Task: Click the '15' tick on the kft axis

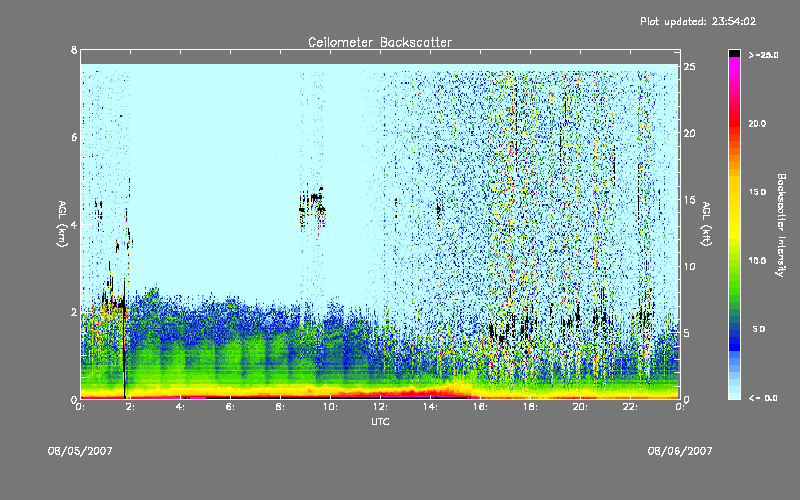Action: [x=689, y=200]
